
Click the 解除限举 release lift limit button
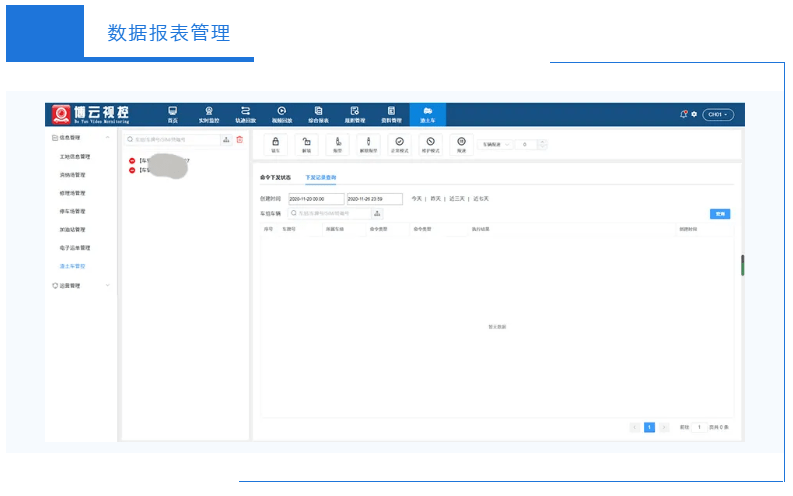(368, 145)
